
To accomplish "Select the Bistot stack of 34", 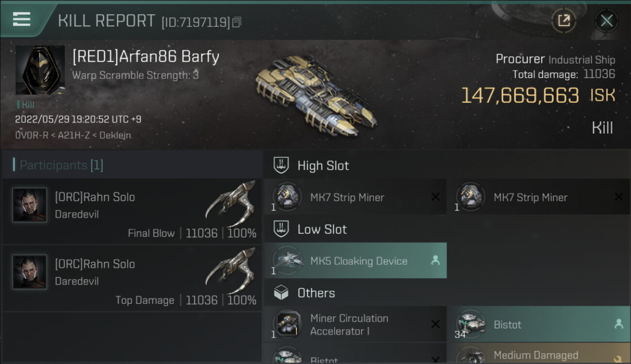I will click(538, 324).
